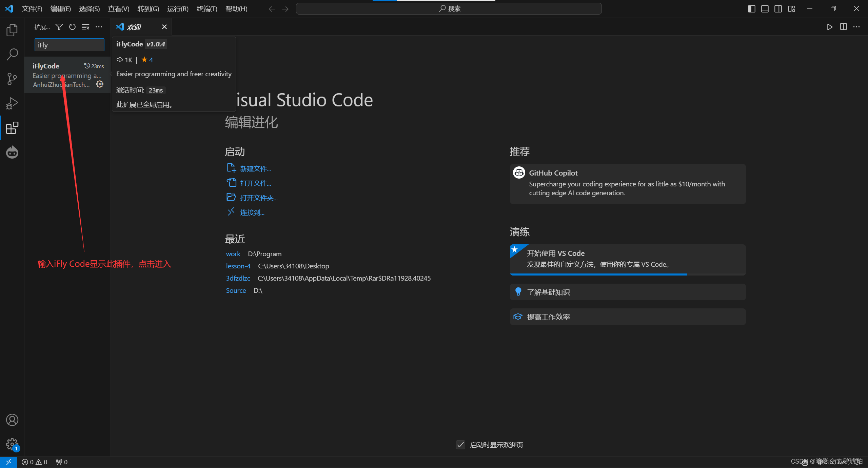Open the Manage settings gear menu
The image size is (868, 468).
click(12, 444)
